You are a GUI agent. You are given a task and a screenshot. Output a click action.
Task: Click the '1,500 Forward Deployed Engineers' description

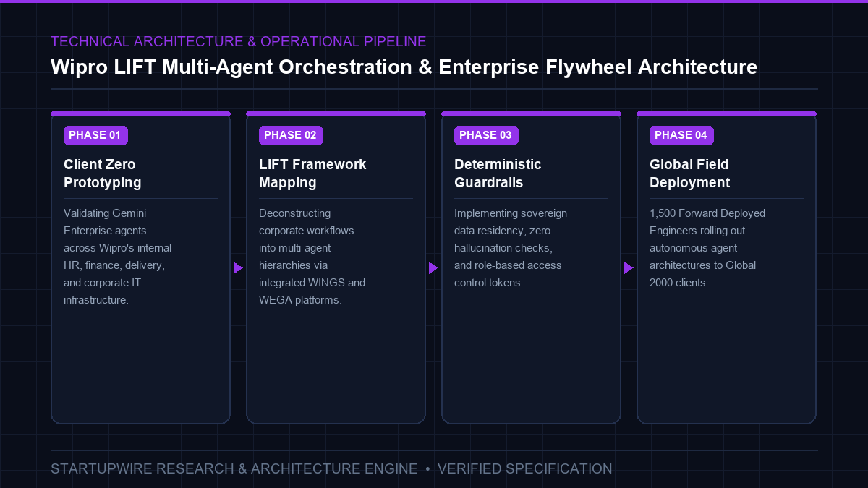[x=707, y=248]
